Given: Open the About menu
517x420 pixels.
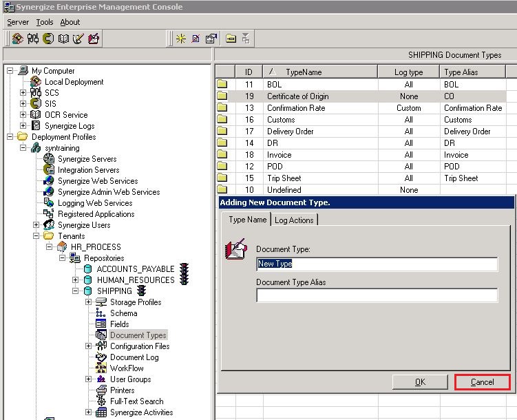Looking at the screenshot, I should coord(70,22).
